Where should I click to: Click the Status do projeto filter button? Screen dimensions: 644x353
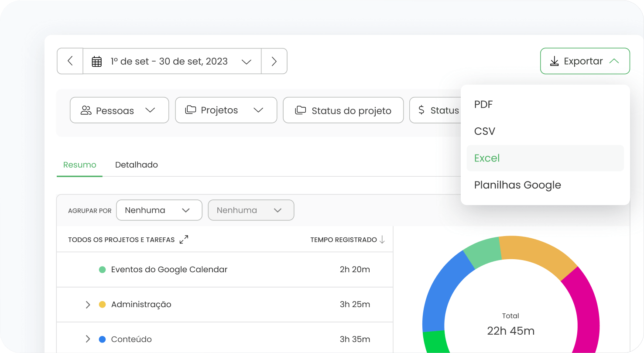pyautogui.click(x=343, y=110)
